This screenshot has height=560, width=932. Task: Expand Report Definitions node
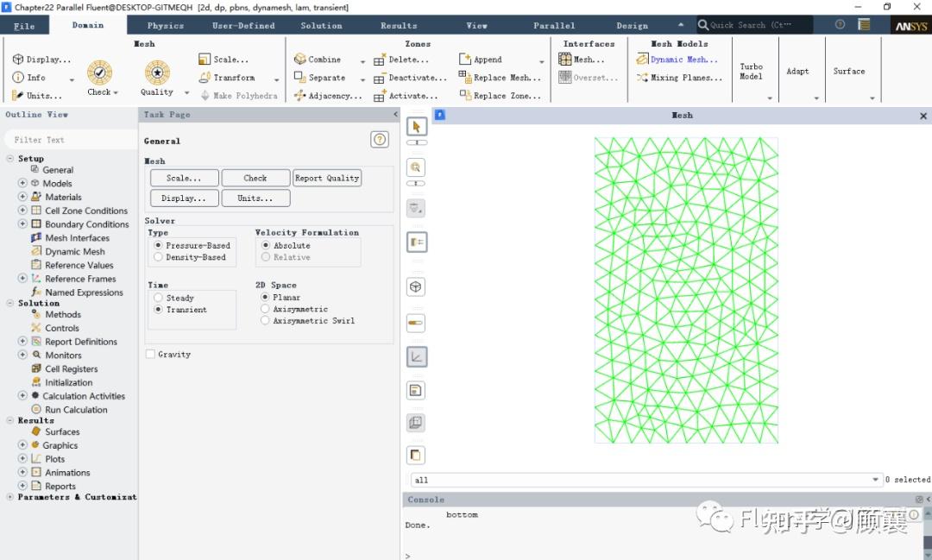(22, 341)
